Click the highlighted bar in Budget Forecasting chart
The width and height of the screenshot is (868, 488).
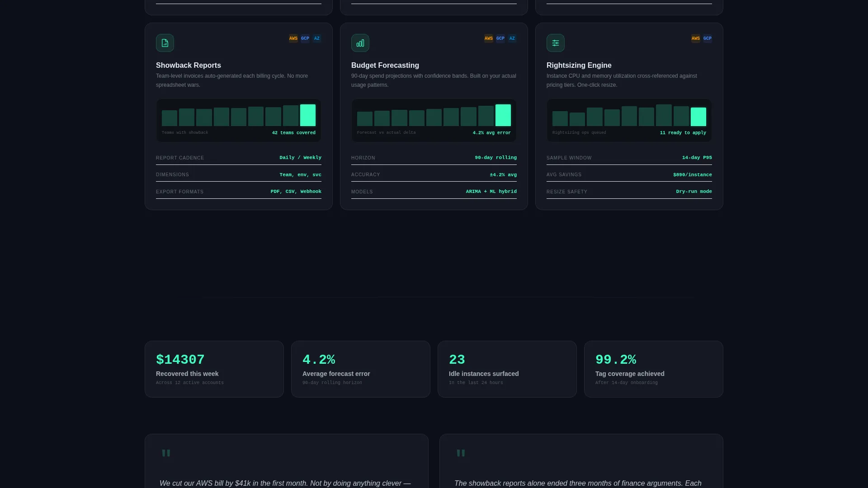click(503, 115)
